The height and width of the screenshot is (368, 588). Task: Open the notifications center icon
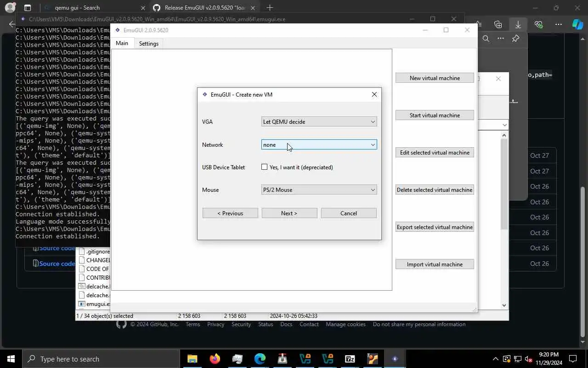click(573, 359)
